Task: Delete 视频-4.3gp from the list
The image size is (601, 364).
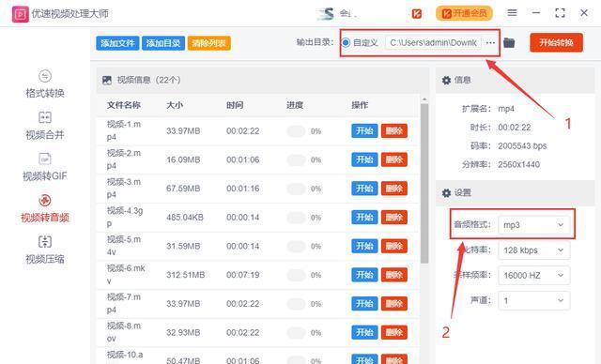Action: [x=394, y=218]
